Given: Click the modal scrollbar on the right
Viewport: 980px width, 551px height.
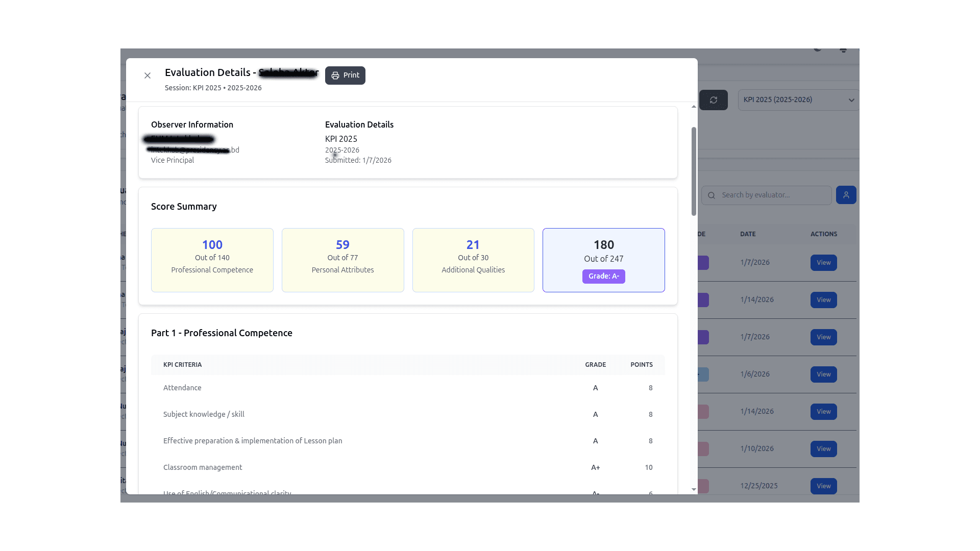Looking at the screenshot, I should (693, 168).
